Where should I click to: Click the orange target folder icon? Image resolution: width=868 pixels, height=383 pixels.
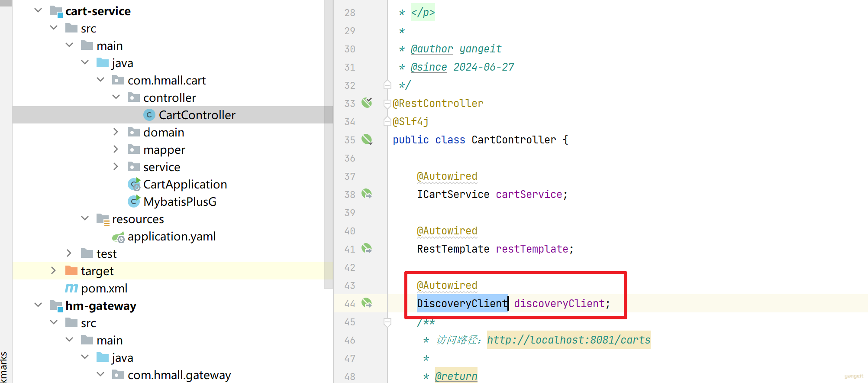pyautogui.click(x=71, y=270)
